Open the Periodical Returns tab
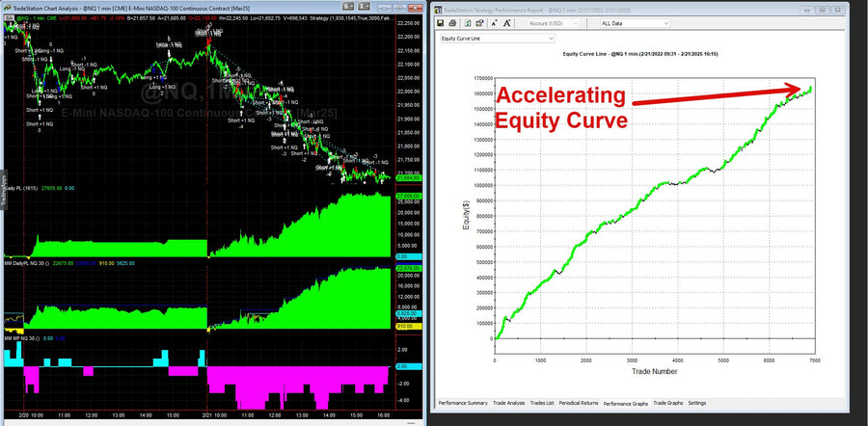868x426 pixels. [x=579, y=403]
